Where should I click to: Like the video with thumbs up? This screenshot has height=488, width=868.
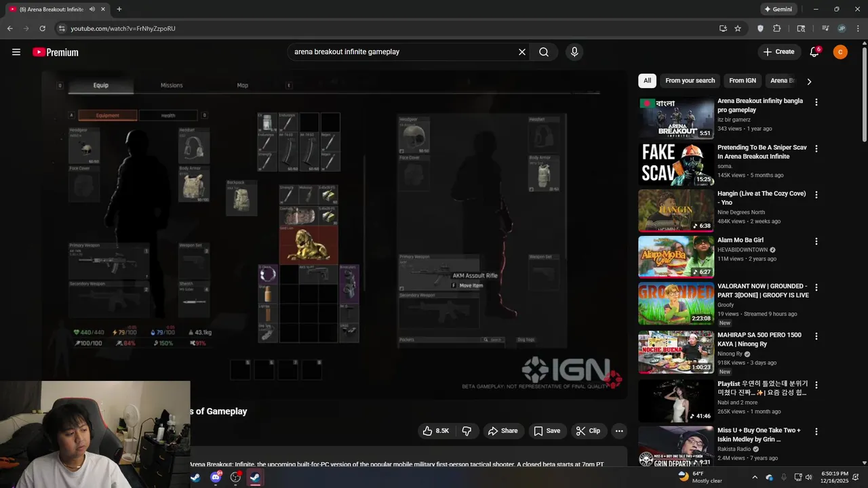tap(436, 431)
